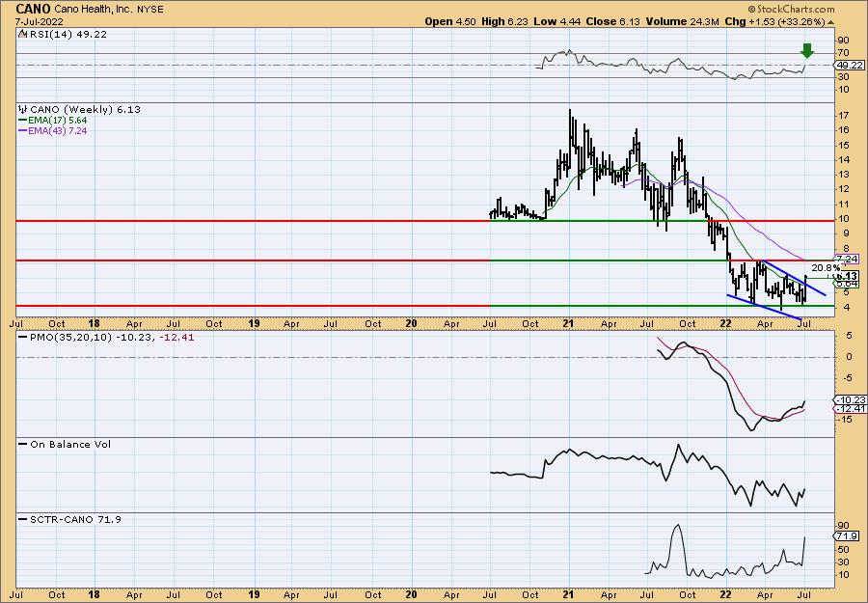Click the Low 4.44 value
The width and height of the screenshot is (868, 603).
[556, 21]
